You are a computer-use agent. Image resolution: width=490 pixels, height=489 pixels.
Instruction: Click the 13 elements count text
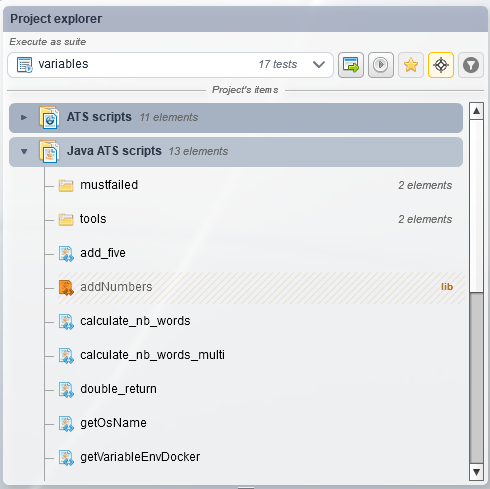(198, 151)
